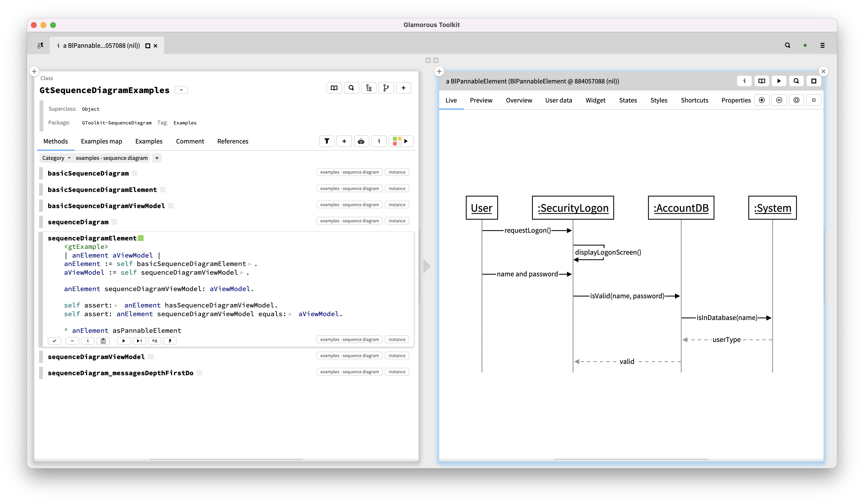Search within the BlPannableElement inspector
864x504 pixels.
pos(796,81)
